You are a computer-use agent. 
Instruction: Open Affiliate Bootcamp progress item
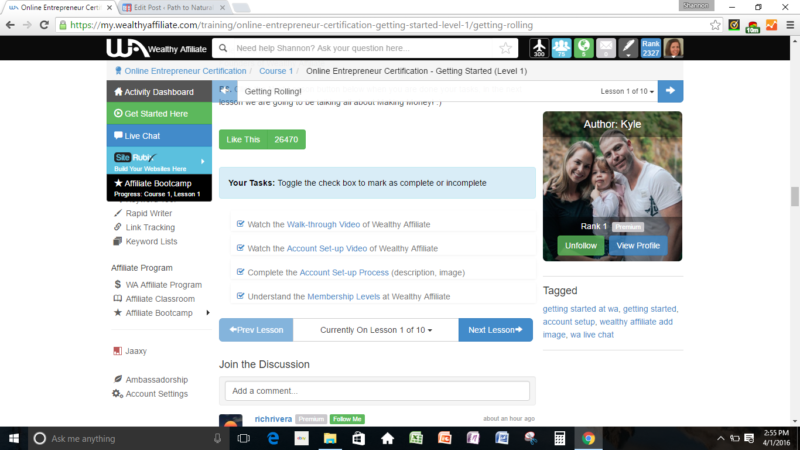click(x=159, y=188)
